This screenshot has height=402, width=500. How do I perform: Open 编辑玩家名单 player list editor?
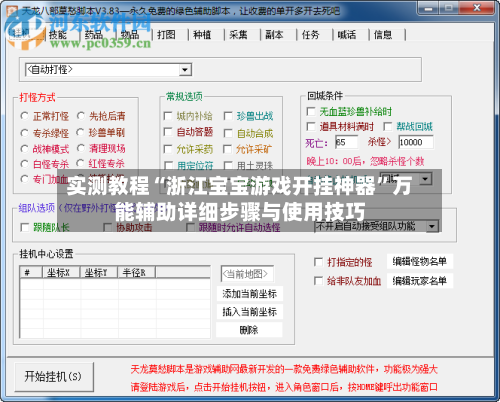(x=420, y=281)
